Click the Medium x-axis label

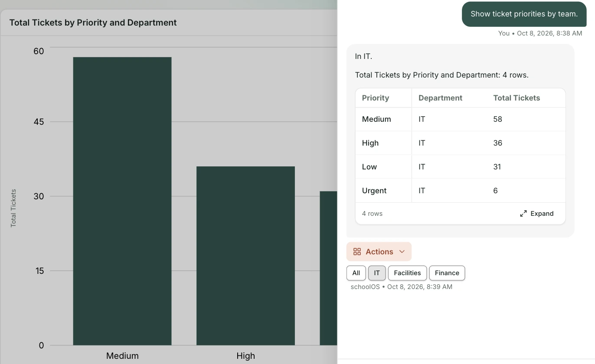pos(122,356)
